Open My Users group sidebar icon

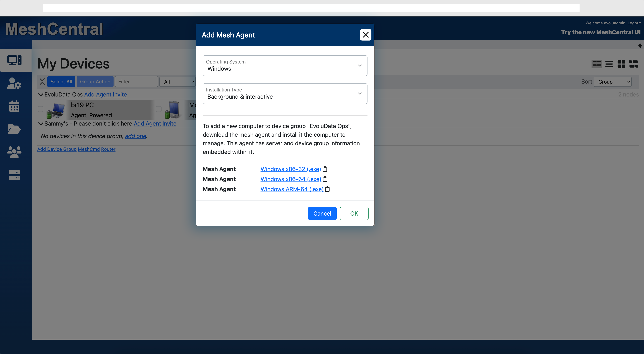[14, 152]
